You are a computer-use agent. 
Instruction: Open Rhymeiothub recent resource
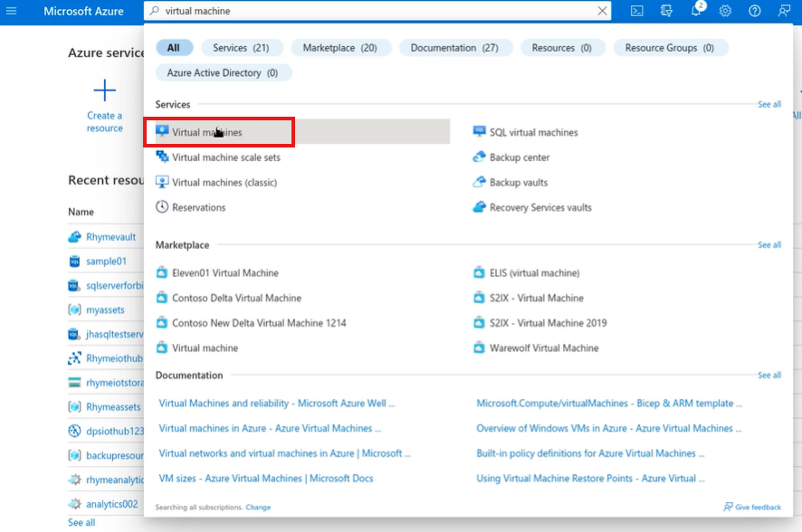click(115, 358)
